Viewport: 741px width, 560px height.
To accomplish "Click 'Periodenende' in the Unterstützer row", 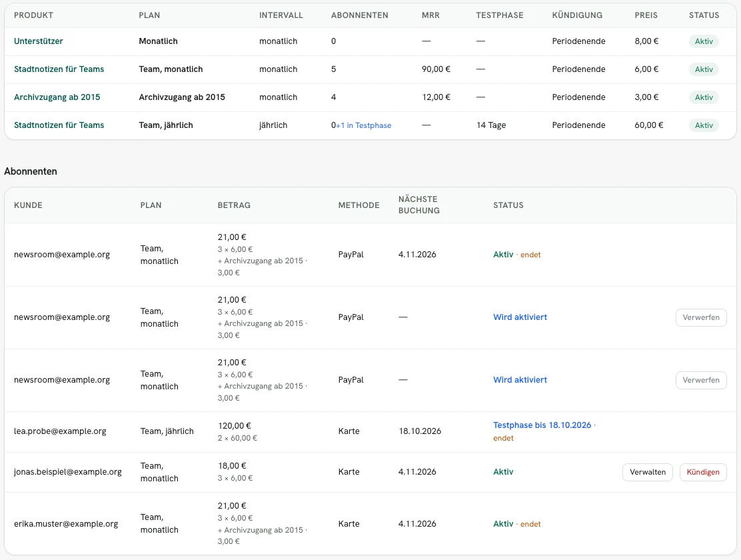I will click(x=578, y=41).
